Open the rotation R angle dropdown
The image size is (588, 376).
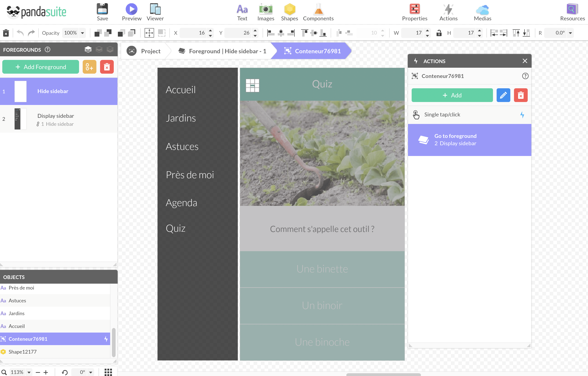point(570,33)
